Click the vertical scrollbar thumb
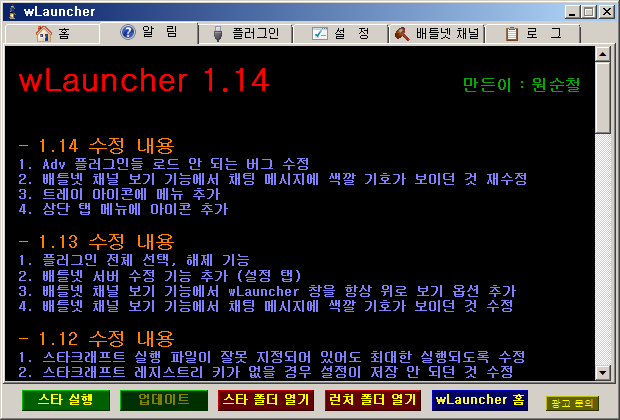Screen dimensions: 620x420 coord(603,97)
